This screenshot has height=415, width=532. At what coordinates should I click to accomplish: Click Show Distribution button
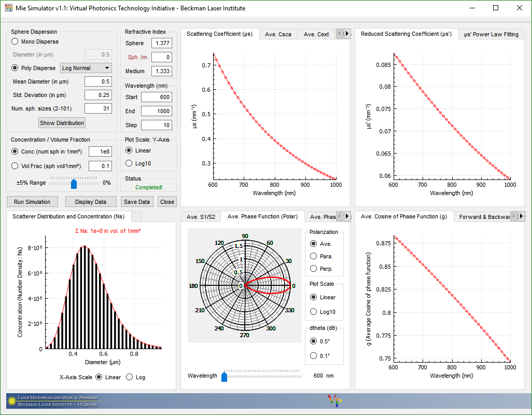coord(62,123)
